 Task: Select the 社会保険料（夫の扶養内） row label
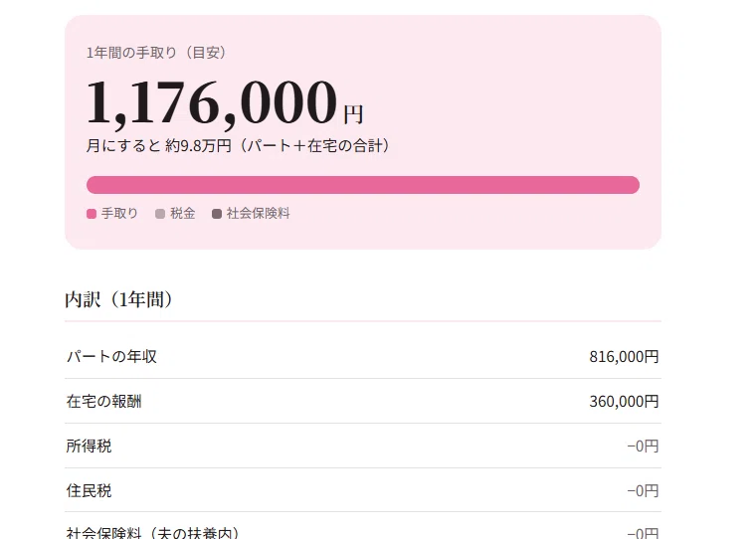click(x=152, y=533)
